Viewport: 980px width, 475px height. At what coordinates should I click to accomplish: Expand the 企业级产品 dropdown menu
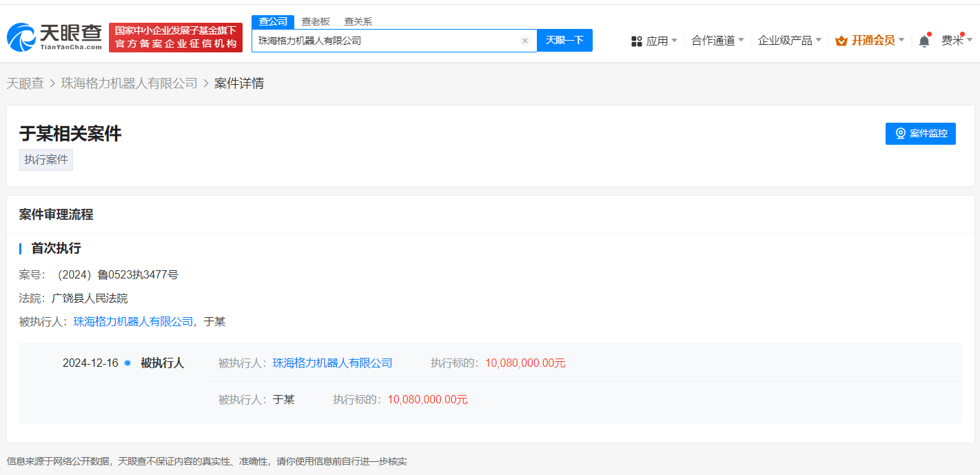click(x=789, y=41)
